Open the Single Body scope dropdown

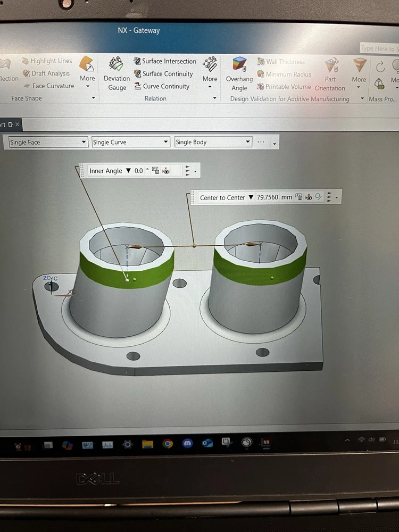(x=248, y=142)
